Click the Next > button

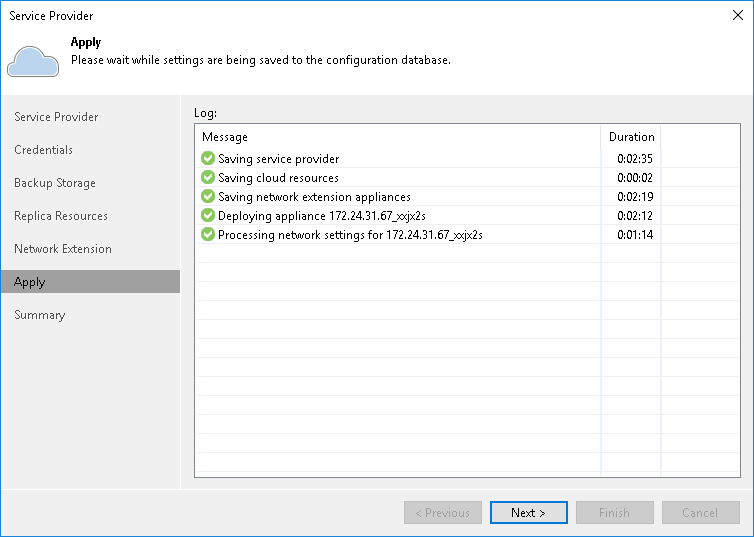528,512
